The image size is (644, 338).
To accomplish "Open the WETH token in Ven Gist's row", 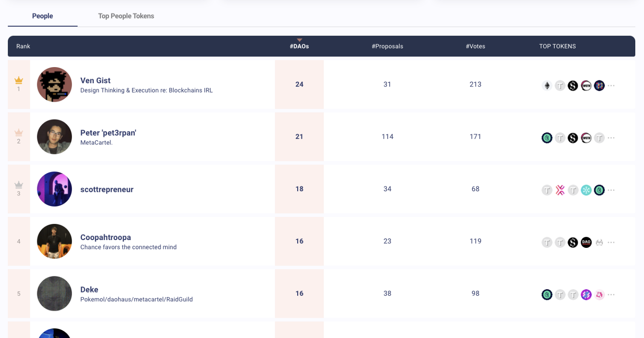I will (x=586, y=86).
